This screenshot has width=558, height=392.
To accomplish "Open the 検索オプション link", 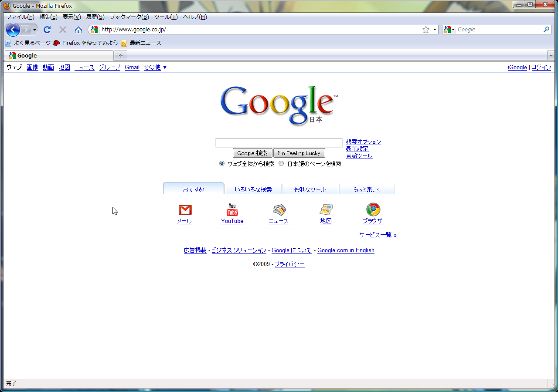I will [364, 142].
